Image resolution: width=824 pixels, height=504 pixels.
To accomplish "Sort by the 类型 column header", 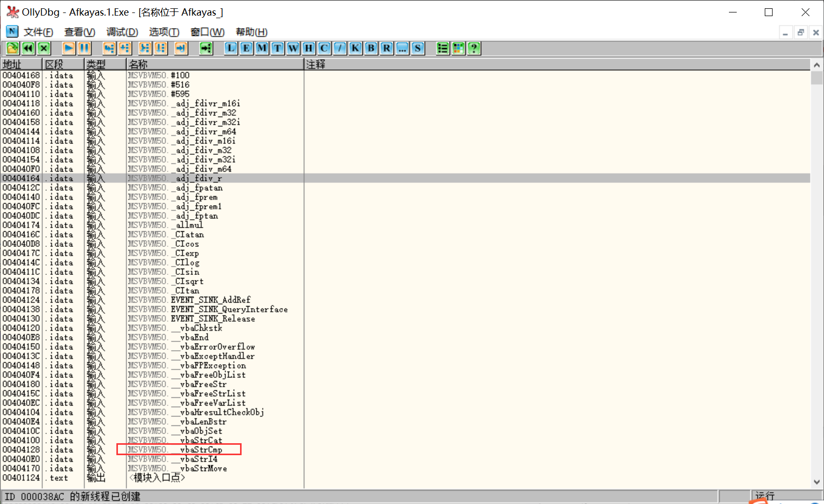I will 105,64.
